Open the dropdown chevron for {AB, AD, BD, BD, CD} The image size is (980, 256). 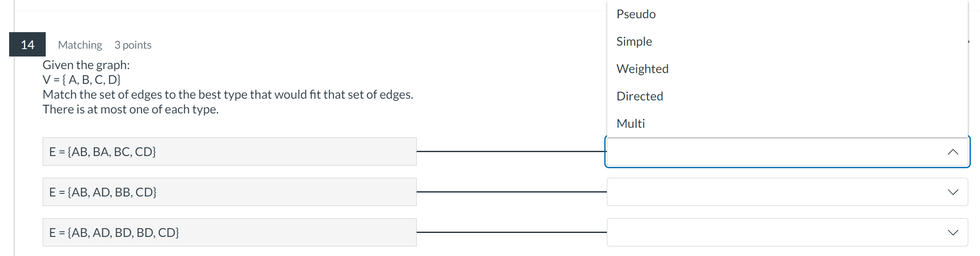point(953,233)
